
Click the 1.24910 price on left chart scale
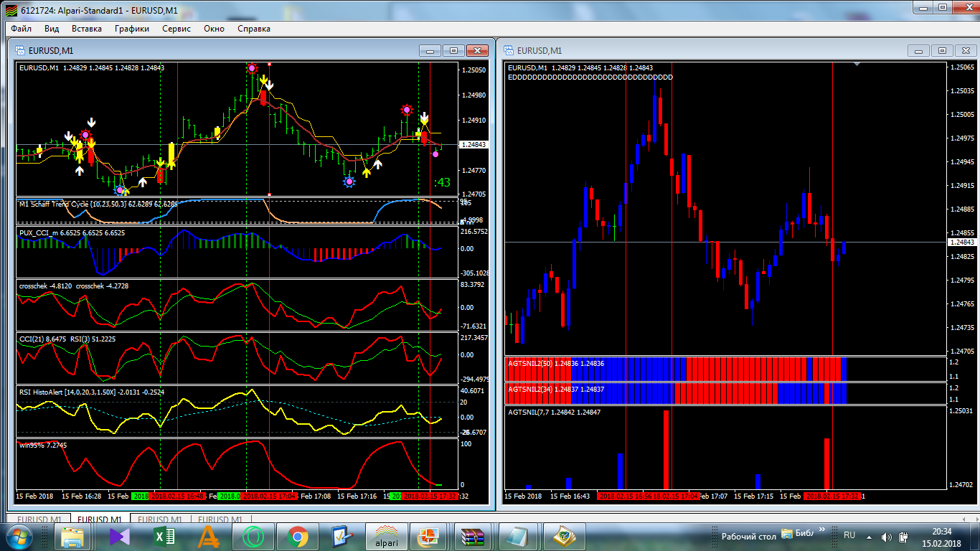(x=475, y=121)
